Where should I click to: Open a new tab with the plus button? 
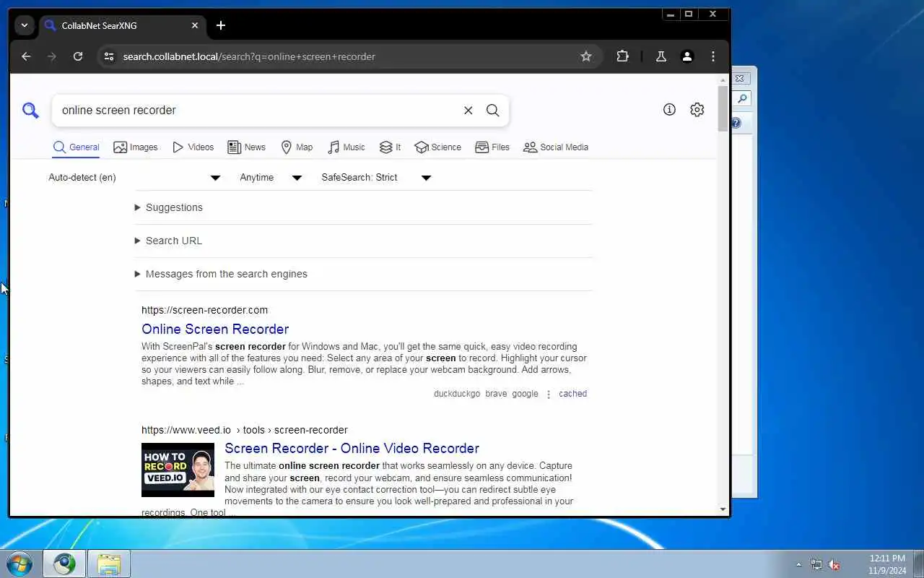click(221, 25)
